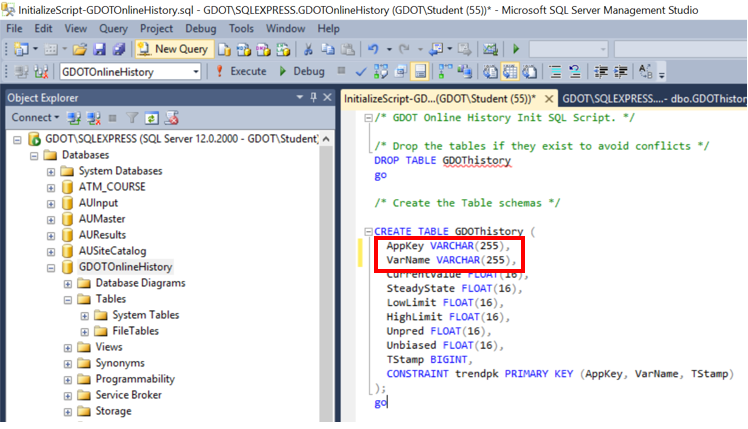Click the New Project icon
Viewport: 748px width, 429px height.
coord(21,49)
